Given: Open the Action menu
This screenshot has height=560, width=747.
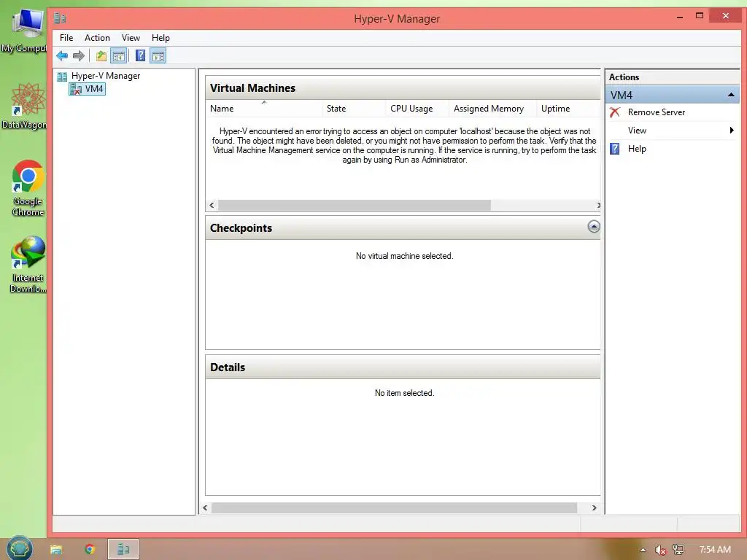Looking at the screenshot, I should [97, 38].
